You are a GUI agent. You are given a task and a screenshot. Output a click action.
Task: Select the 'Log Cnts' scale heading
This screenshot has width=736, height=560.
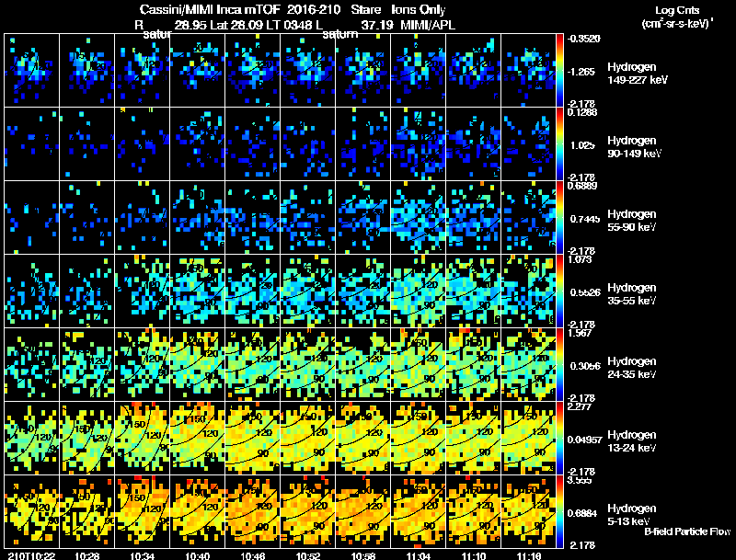(677, 10)
